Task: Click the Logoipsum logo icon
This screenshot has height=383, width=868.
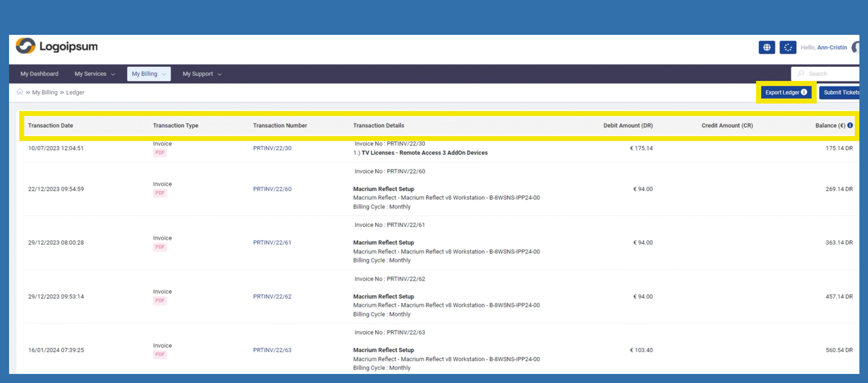Action: (25, 46)
